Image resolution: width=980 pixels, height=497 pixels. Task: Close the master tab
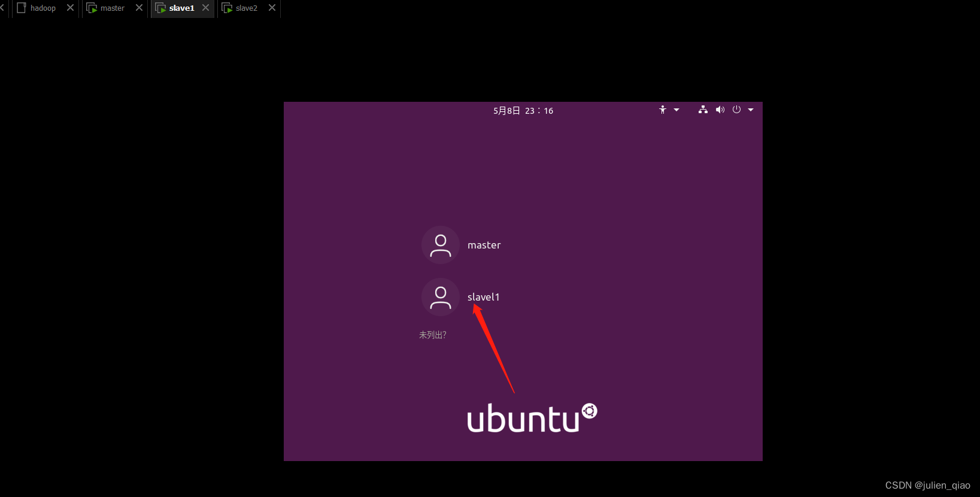tap(139, 8)
